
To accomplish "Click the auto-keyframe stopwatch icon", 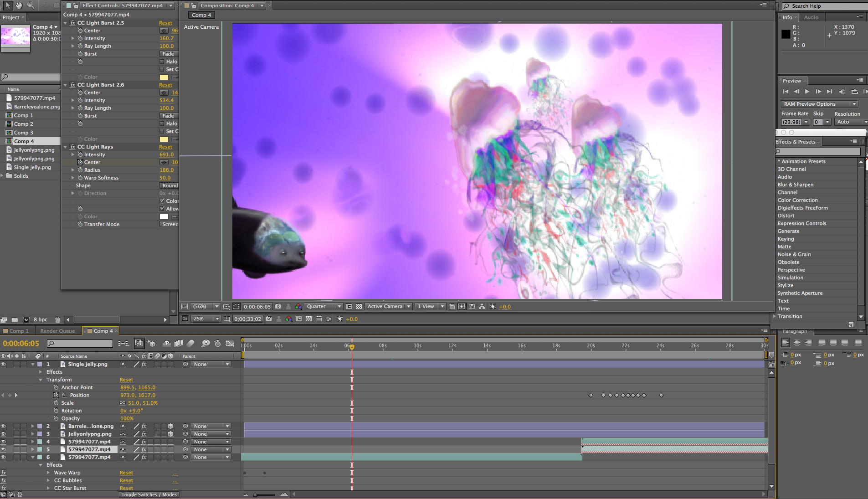I will 218,344.
